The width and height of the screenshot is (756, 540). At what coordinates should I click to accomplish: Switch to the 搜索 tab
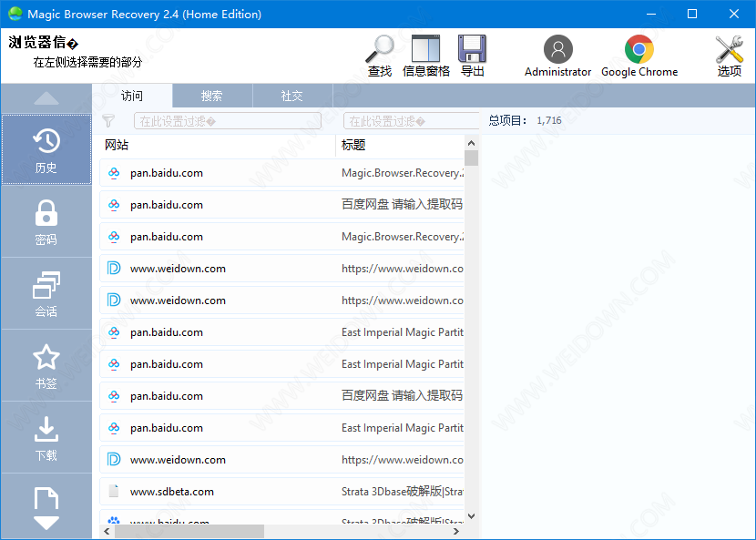point(212,96)
